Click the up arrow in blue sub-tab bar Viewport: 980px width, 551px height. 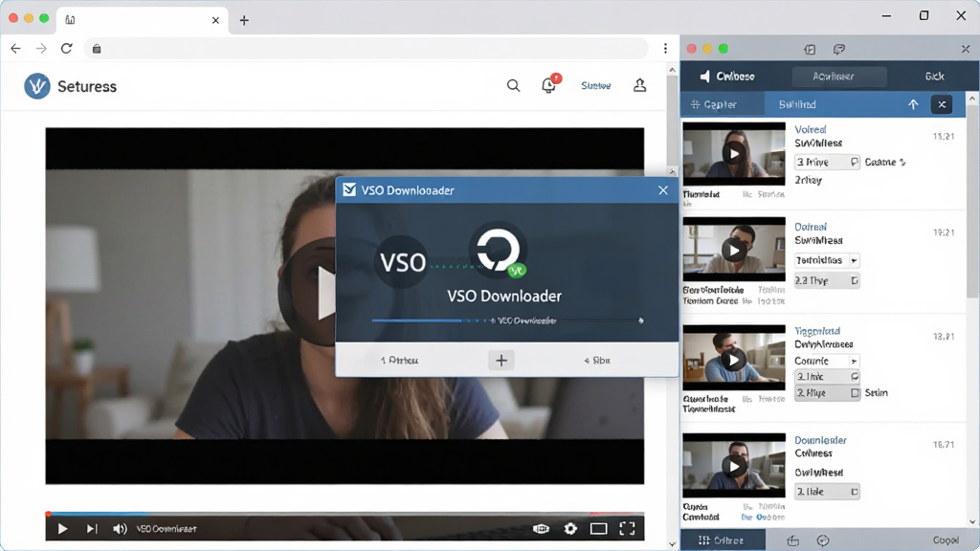(x=913, y=104)
